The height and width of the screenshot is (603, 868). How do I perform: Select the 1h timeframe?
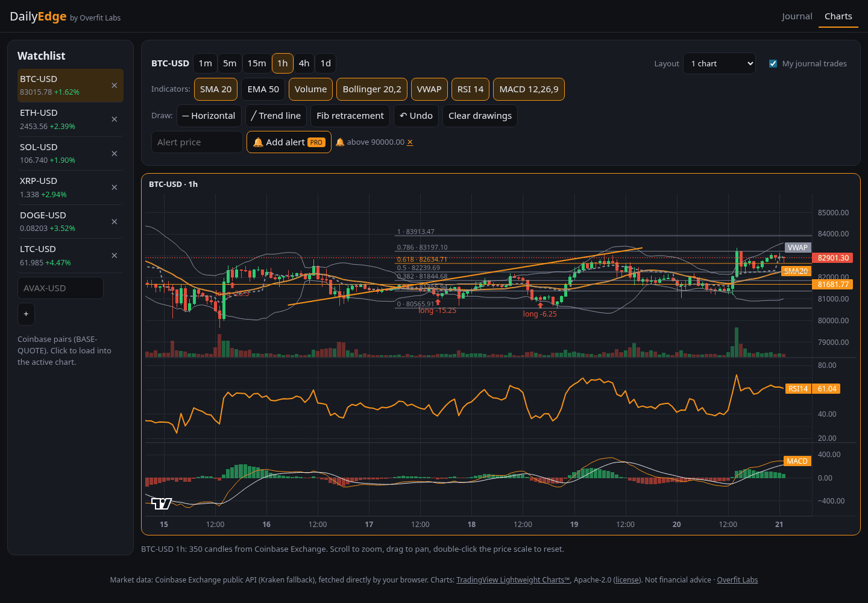283,63
